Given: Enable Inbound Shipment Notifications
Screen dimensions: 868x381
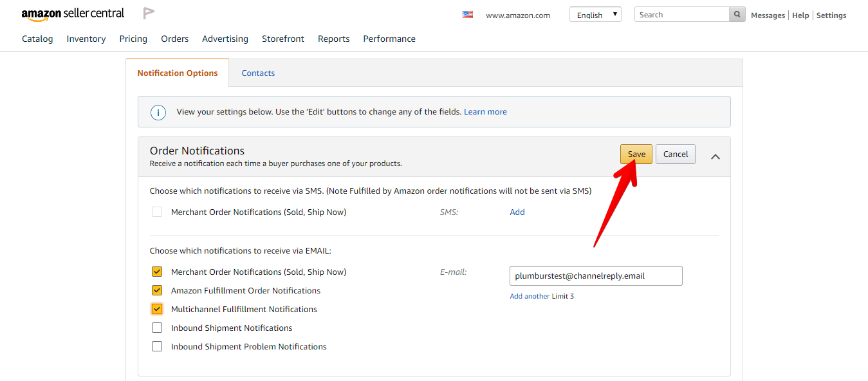Looking at the screenshot, I should click(157, 327).
